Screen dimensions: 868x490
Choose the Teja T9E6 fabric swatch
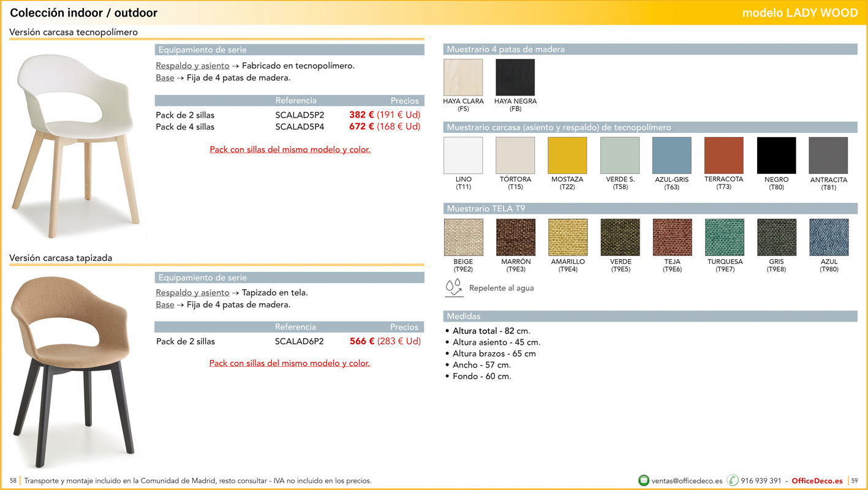[672, 238]
